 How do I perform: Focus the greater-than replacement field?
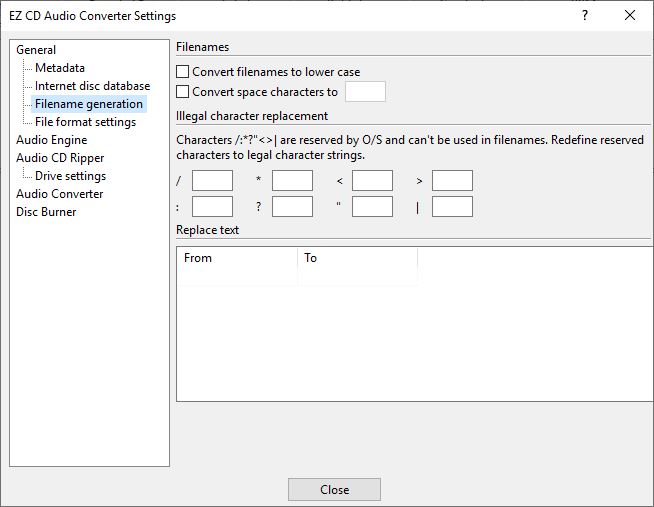453,181
